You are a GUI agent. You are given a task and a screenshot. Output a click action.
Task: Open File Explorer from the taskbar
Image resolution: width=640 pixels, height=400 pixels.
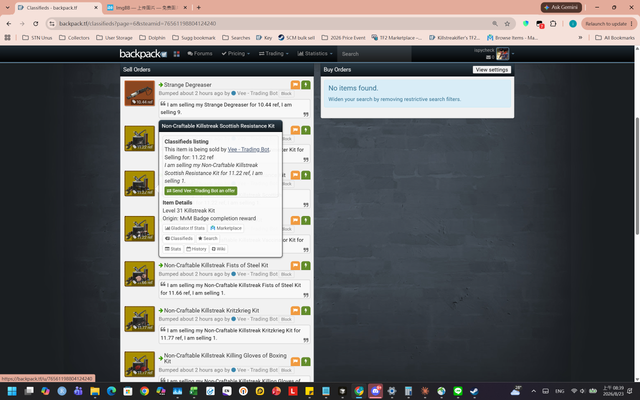coord(95,391)
